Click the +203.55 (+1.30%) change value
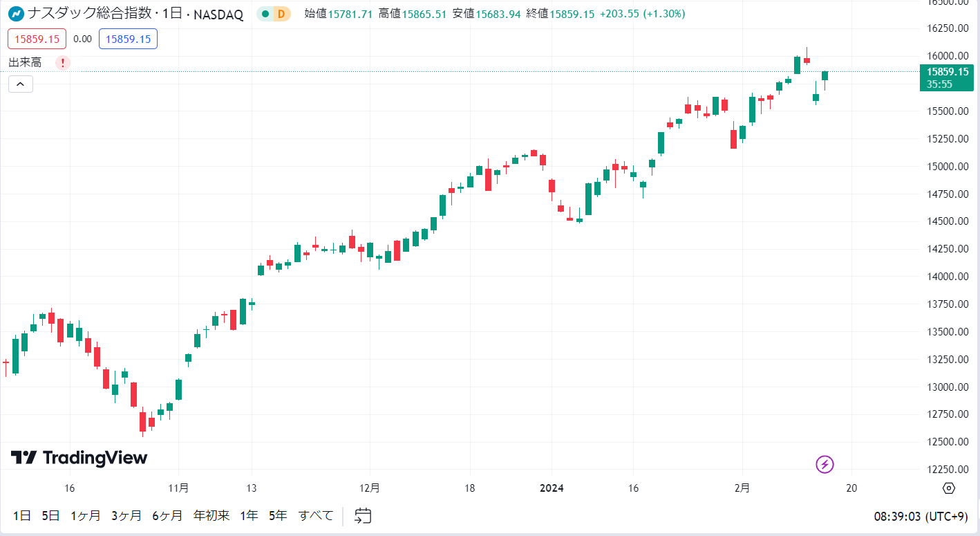Screen dimensions: 980x536 [x=642, y=14]
